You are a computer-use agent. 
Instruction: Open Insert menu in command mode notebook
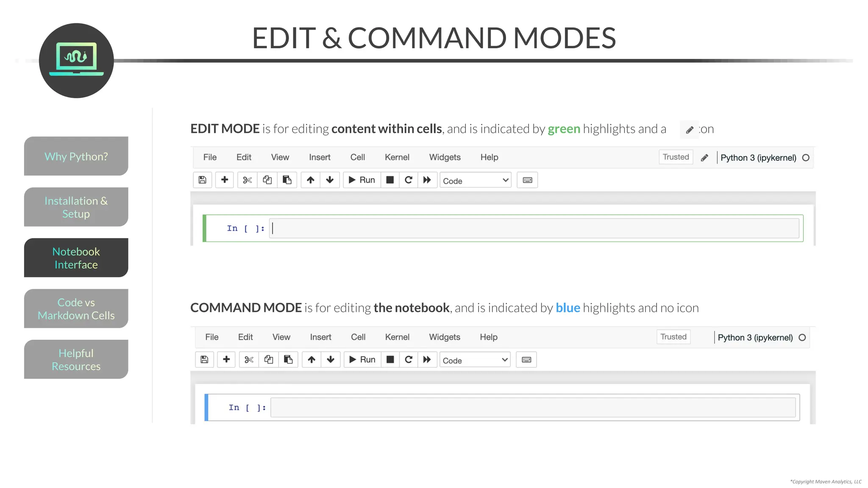point(321,337)
